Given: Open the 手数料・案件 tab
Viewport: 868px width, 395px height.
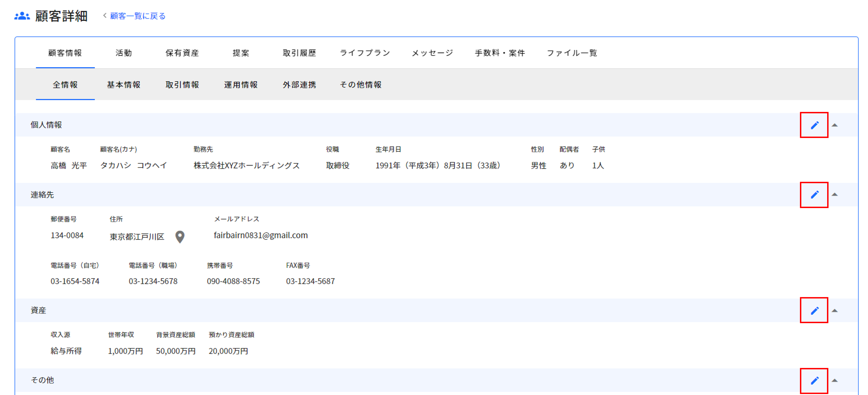Looking at the screenshot, I should [x=500, y=53].
